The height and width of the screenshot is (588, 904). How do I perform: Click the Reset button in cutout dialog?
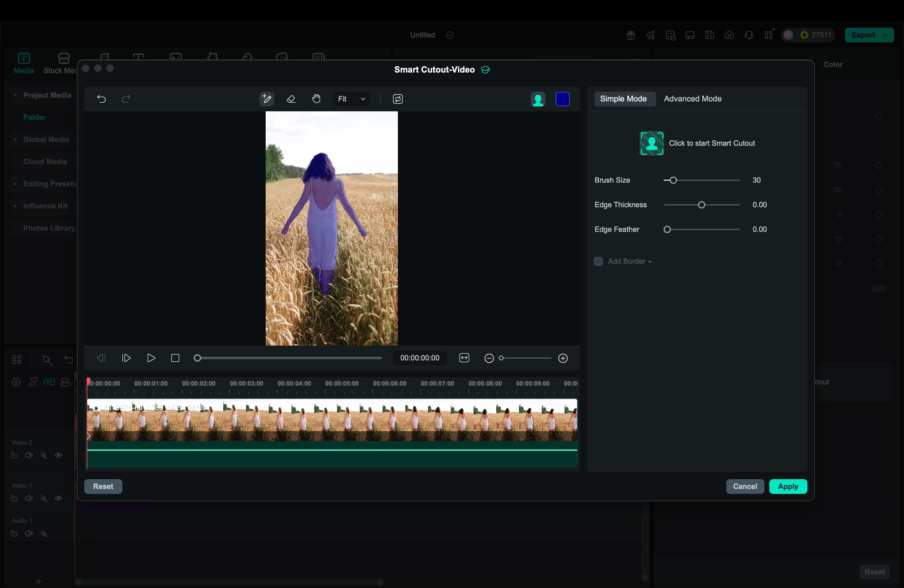(x=103, y=486)
